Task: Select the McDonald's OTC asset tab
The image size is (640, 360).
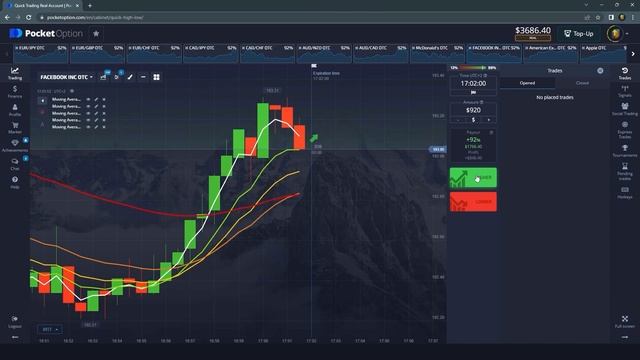Action: pyautogui.click(x=437, y=54)
